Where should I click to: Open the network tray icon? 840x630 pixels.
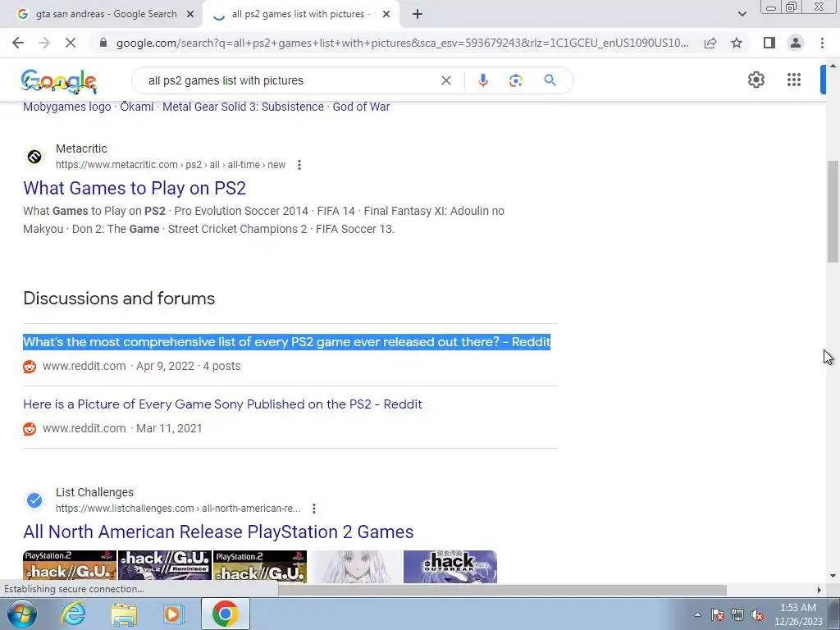coord(737,615)
